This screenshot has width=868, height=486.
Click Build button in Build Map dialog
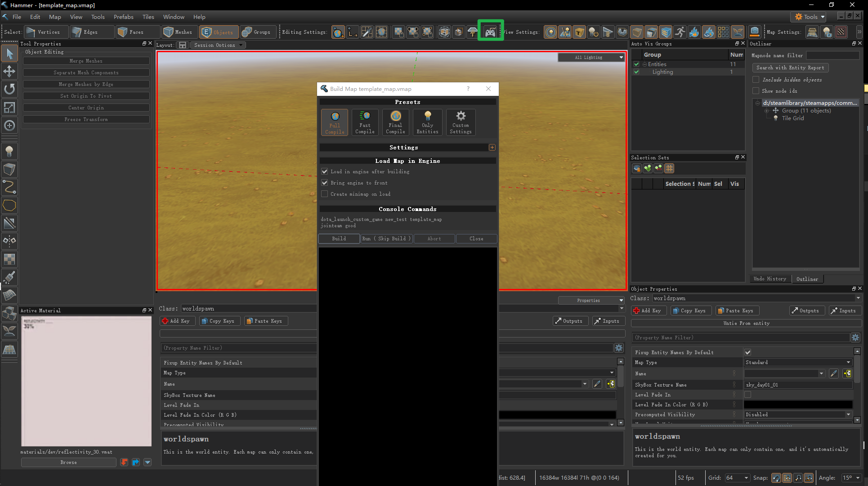click(x=339, y=238)
